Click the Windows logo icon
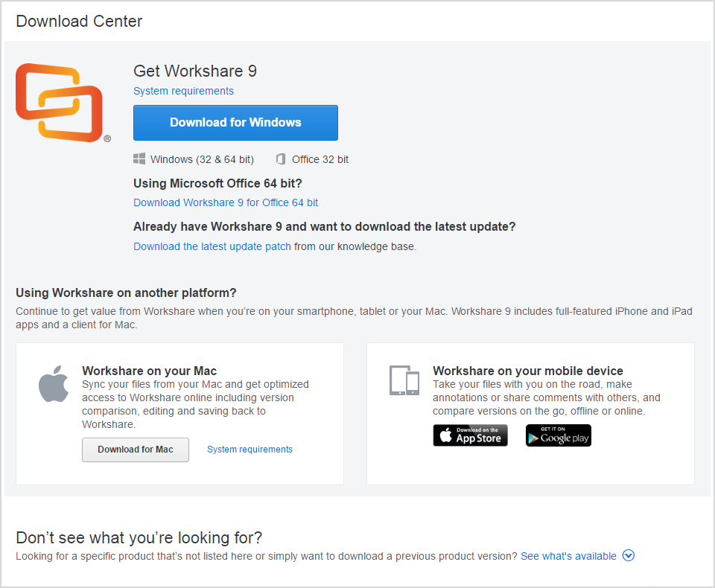The image size is (715, 588). (x=139, y=159)
